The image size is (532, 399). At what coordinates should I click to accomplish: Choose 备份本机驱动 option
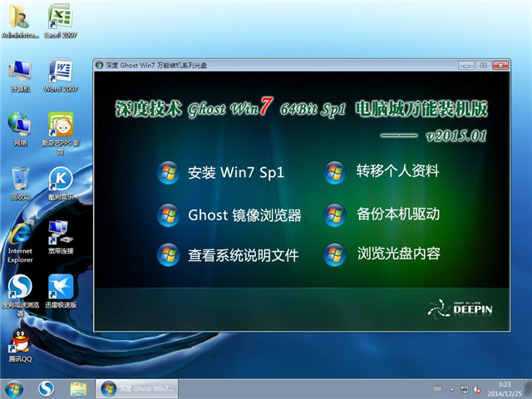[398, 214]
